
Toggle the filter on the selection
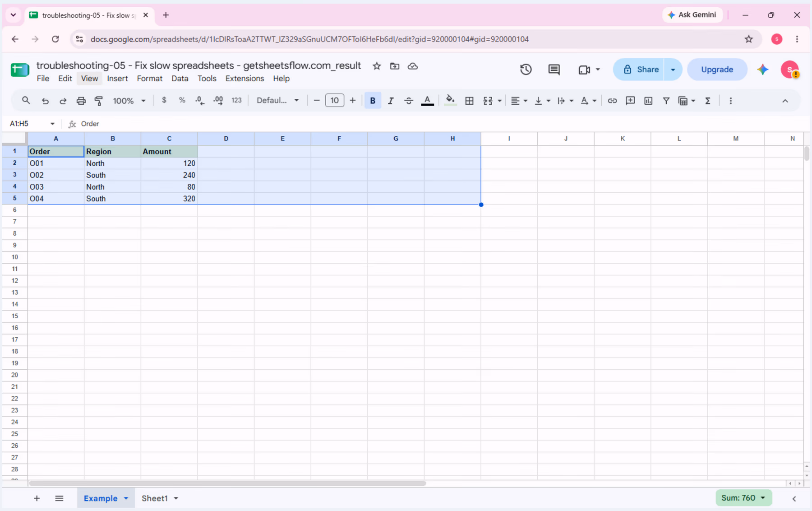(x=666, y=101)
